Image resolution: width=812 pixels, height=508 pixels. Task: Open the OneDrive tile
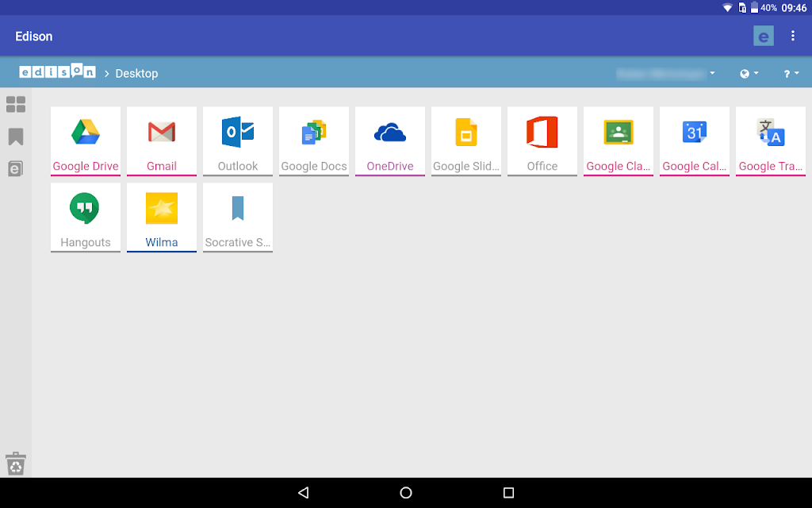tap(390, 141)
